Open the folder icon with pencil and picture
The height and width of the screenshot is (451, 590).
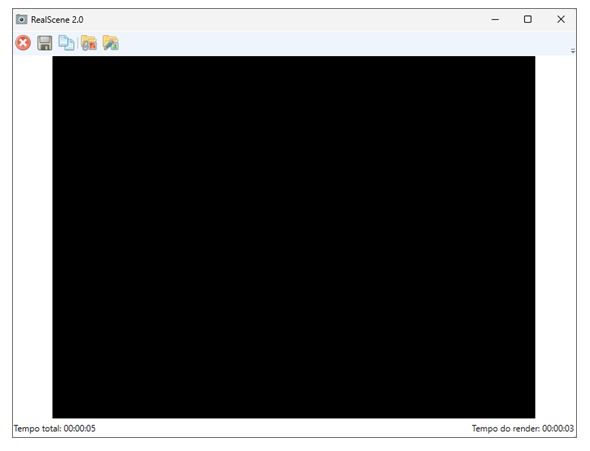(x=111, y=43)
